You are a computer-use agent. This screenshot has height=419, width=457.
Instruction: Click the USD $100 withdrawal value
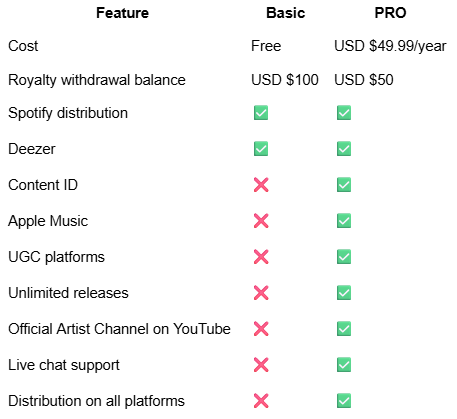285,80
